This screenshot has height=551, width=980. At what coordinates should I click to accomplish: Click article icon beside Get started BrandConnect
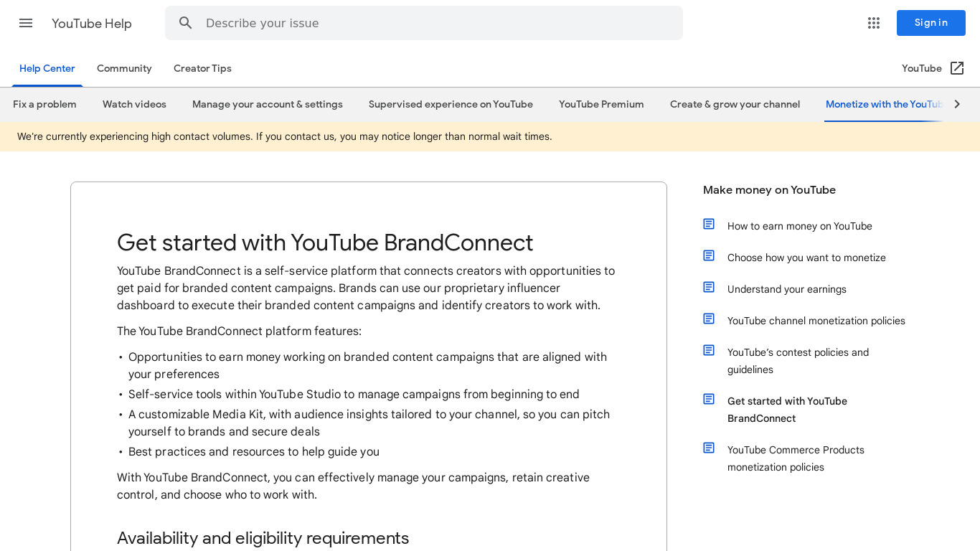(x=709, y=400)
